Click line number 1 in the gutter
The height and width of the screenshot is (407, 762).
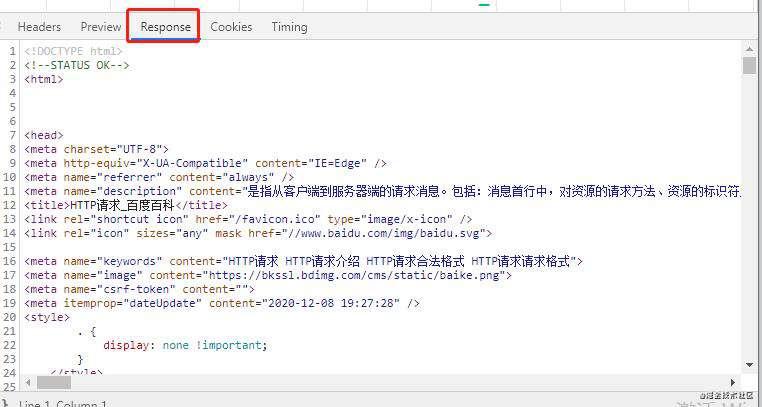13,51
